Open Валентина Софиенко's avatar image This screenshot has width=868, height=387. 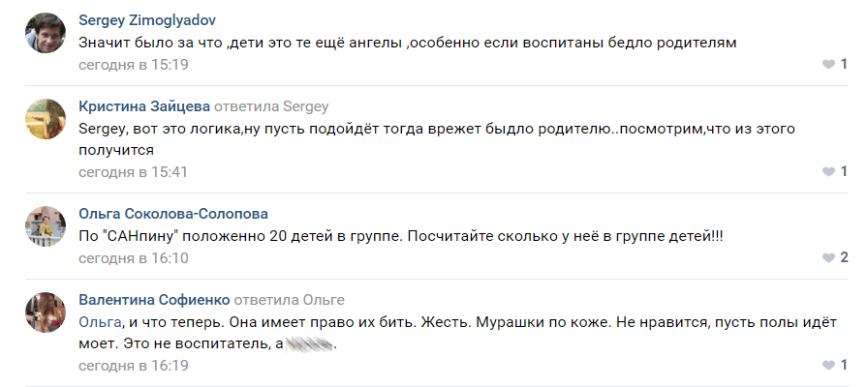tap(45, 312)
